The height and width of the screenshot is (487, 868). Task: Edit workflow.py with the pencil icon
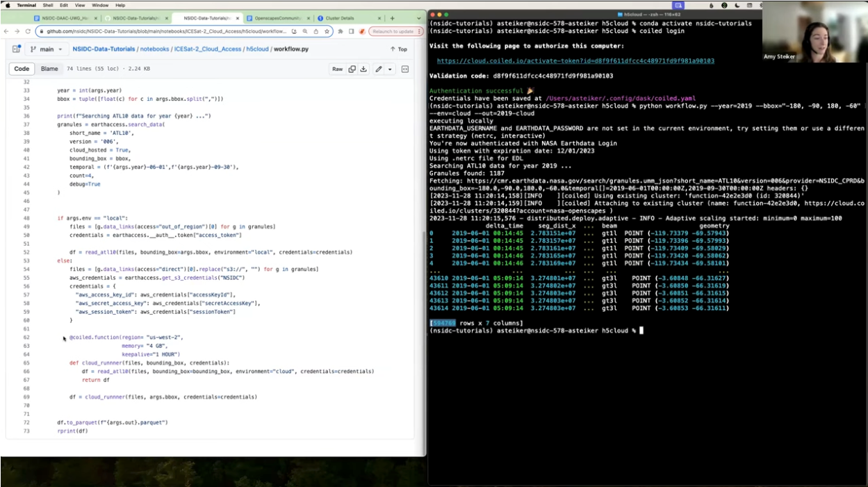(379, 69)
